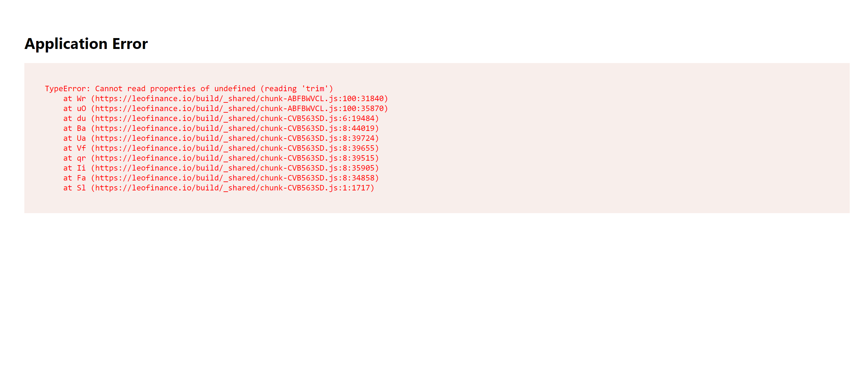Click the 'at Fa' stack trace line

pyautogui.click(x=221, y=178)
